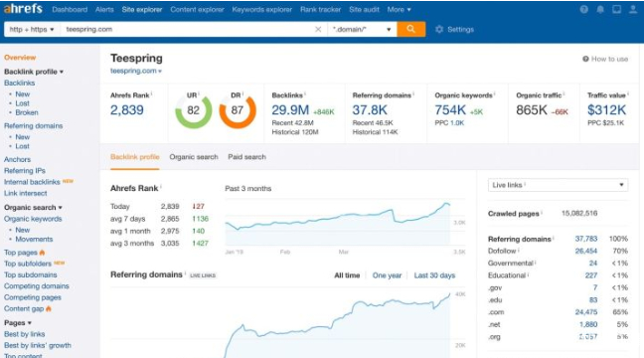Click the user profile icon
The width and height of the screenshot is (644, 358).
pos(633,9)
